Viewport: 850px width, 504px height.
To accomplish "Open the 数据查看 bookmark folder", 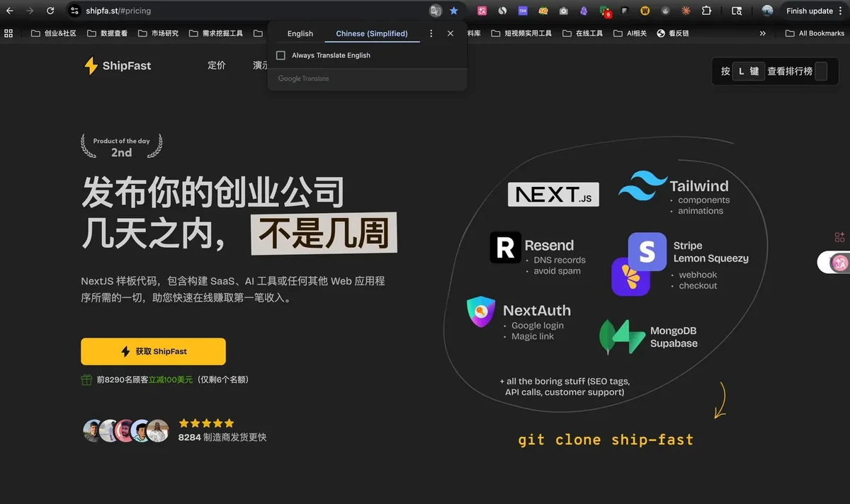I will [107, 33].
